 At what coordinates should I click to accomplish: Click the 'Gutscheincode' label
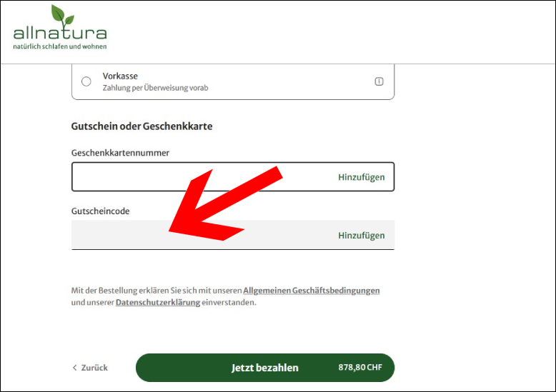(100, 211)
